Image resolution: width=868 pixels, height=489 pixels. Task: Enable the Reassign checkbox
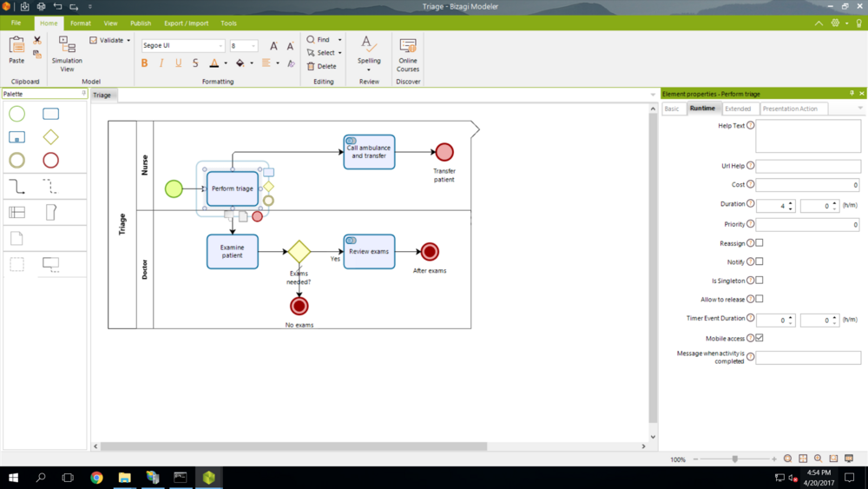tap(759, 243)
